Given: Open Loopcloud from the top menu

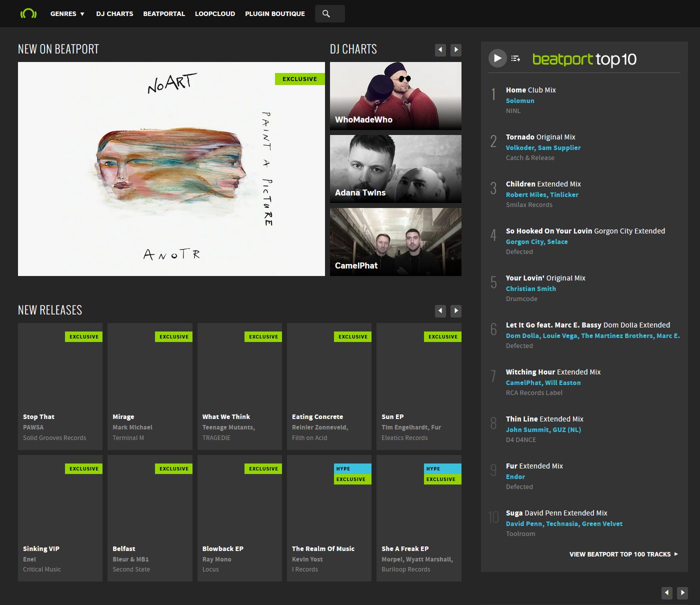Looking at the screenshot, I should coord(215,13).
